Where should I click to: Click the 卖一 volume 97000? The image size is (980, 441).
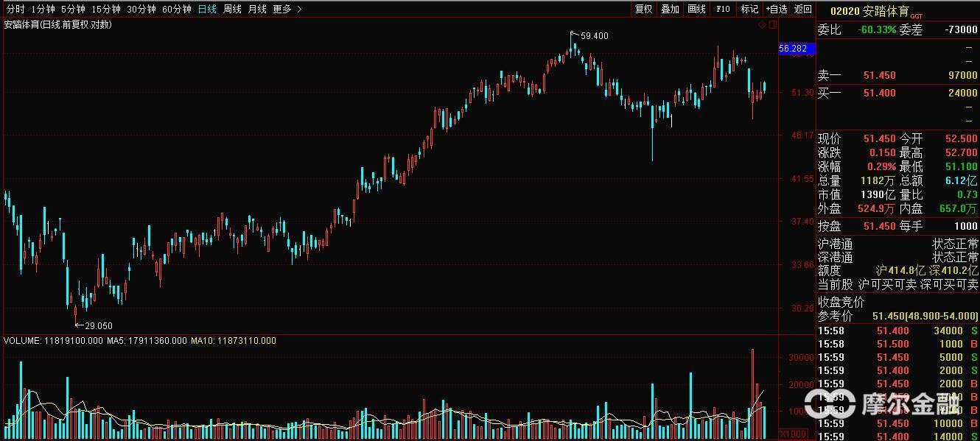click(x=962, y=76)
